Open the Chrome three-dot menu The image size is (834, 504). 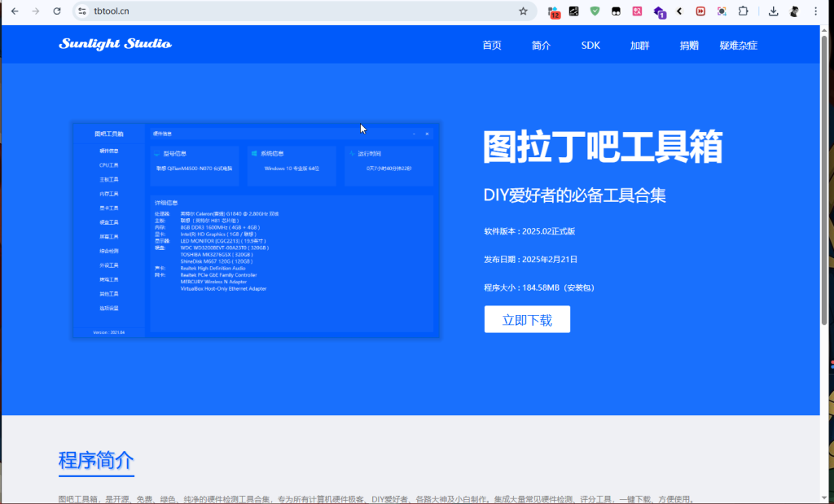point(817,11)
